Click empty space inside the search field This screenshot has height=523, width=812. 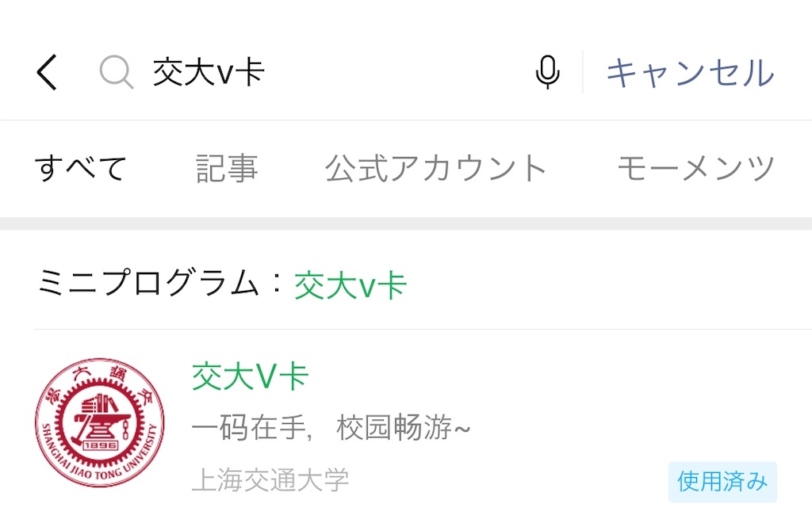(399, 72)
